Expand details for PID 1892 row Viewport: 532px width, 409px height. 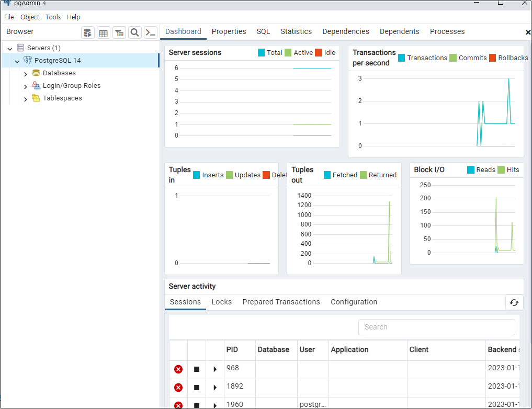[215, 388]
